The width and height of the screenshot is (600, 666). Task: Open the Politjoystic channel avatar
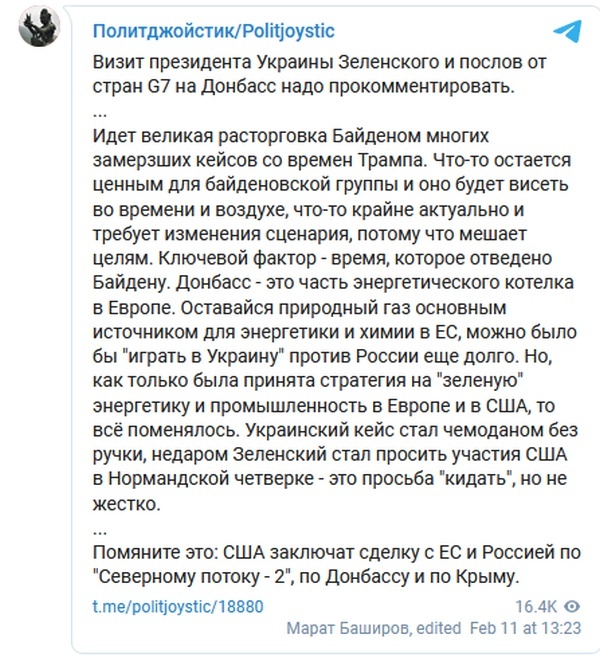pyautogui.click(x=39, y=26)
